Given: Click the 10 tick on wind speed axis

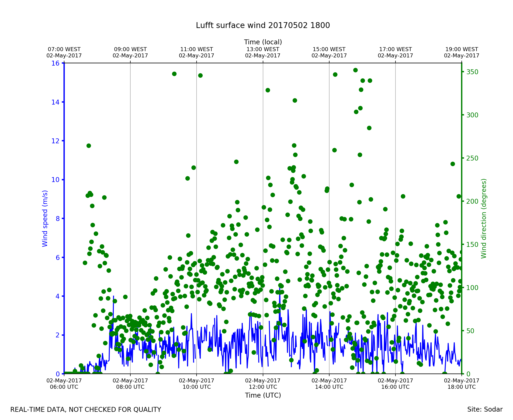Looking at the screenshot, I should (x=55, y=180).
